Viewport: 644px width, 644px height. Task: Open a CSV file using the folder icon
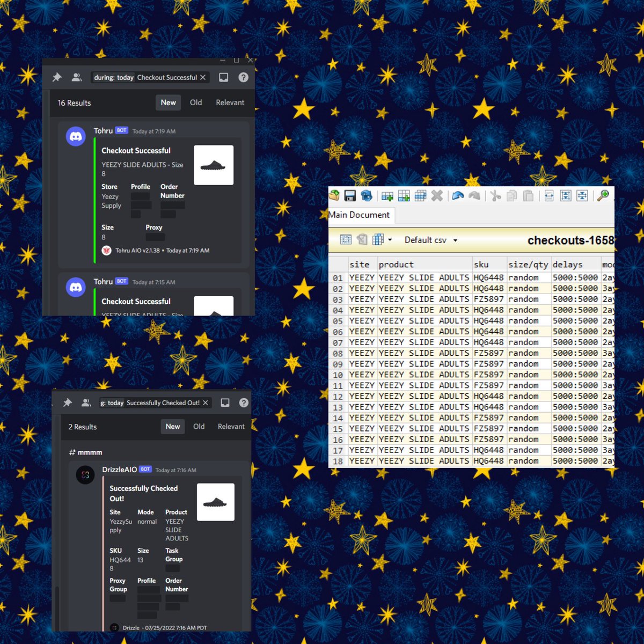pos(334,196)
